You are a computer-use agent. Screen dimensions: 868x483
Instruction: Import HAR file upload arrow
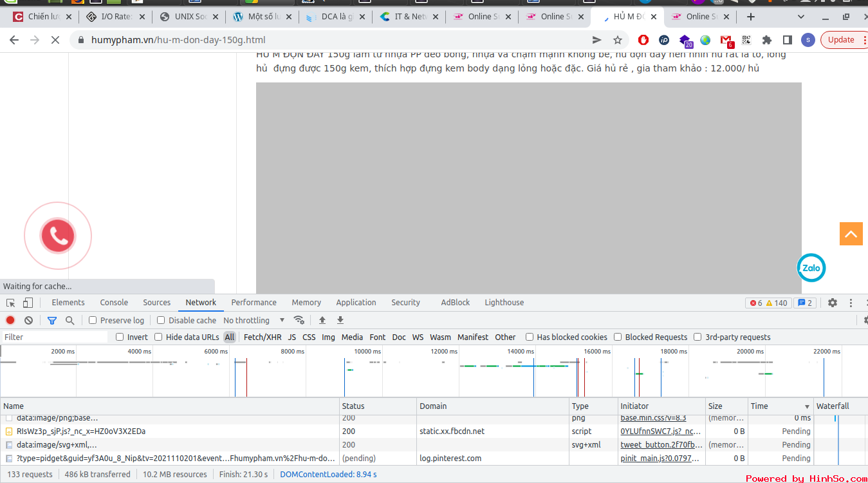tap(322, 320)
